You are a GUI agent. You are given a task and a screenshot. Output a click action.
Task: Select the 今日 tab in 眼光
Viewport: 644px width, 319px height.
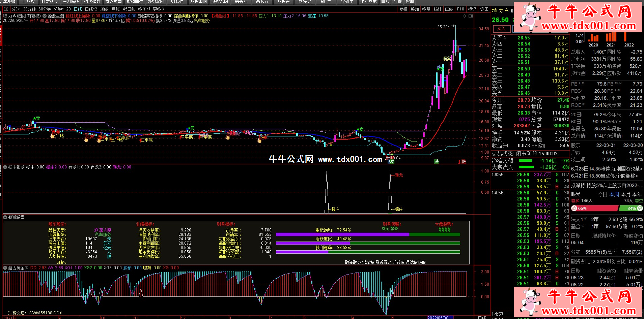pos(603,194)
